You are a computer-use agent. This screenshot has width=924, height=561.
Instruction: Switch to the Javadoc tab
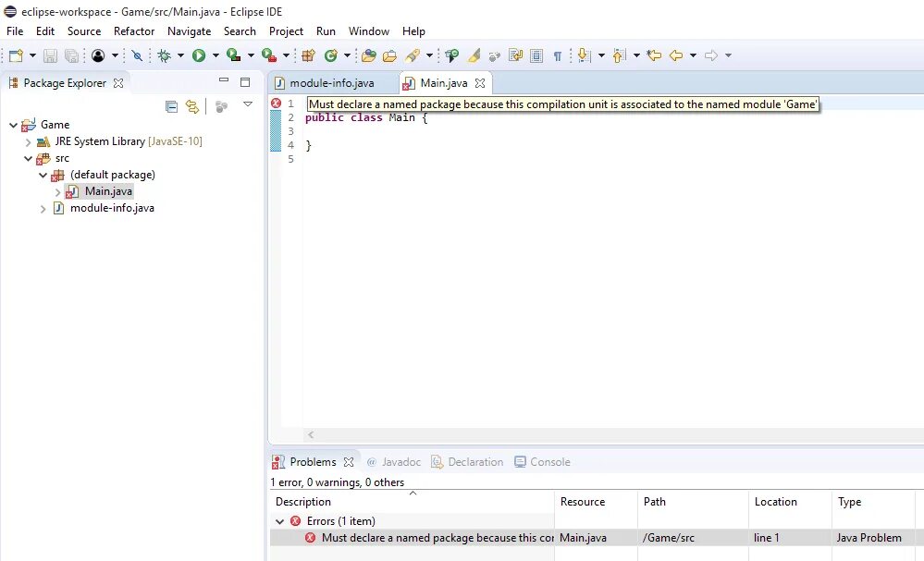pyautogui.click(x=393, y=462)
